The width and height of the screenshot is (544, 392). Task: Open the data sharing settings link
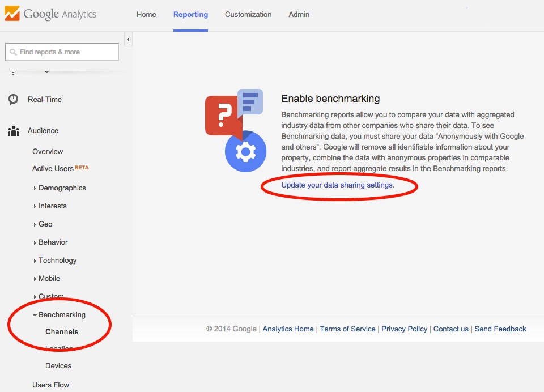pos(338,185)
